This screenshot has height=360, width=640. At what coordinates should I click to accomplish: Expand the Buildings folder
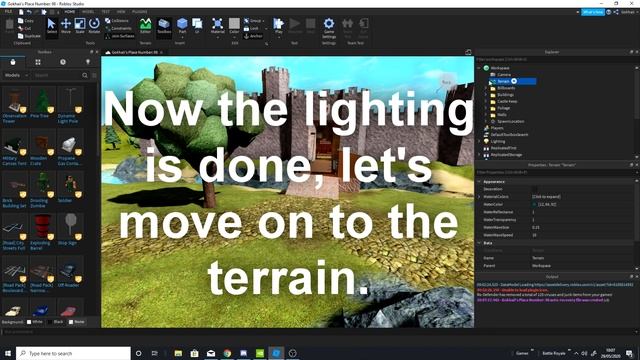(x=486, y=95)
